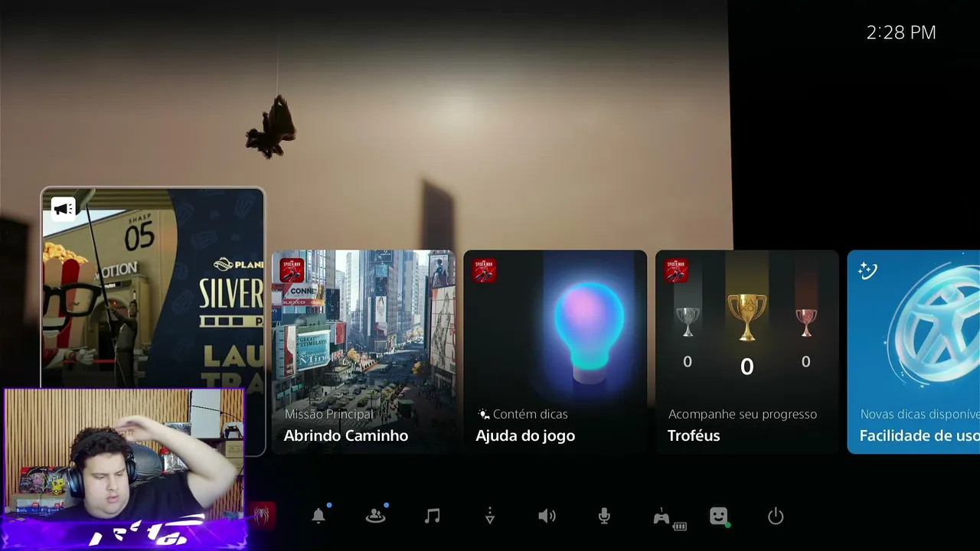Click the bronze trophy count 0
980x551 pixels.
point(805,362)
